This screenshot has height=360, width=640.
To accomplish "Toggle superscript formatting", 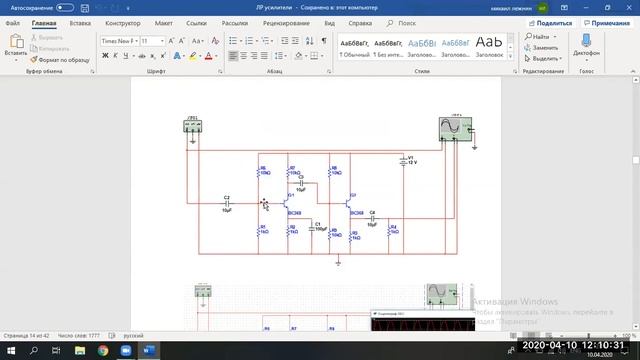I will point(163,56).
